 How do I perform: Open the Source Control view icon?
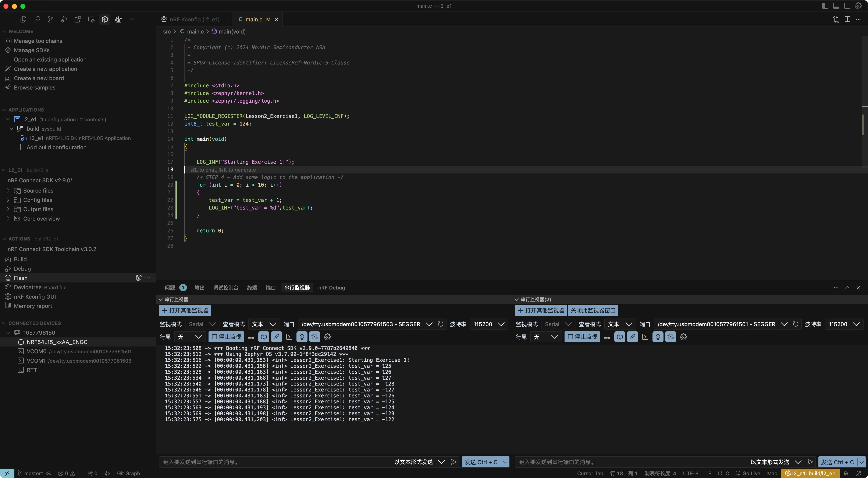tap(51, 20)
